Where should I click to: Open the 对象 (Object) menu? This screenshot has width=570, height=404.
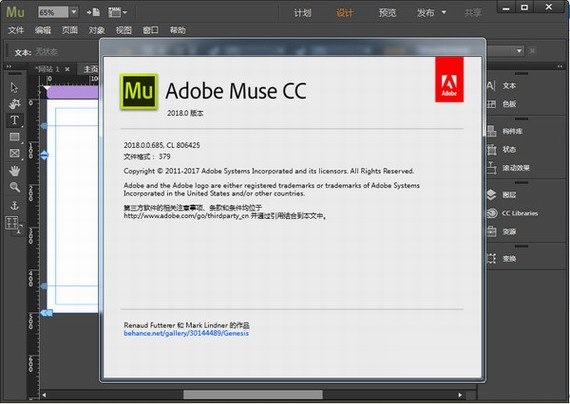(97, 30)
